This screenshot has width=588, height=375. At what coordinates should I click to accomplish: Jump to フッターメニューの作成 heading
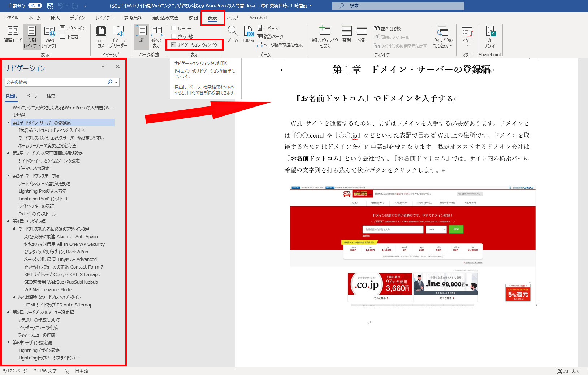pyautogui.click(x=36, y=335)
